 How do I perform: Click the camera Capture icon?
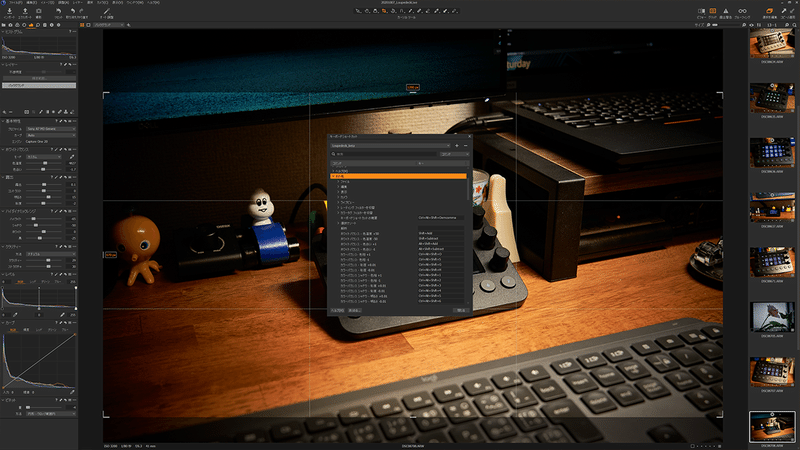[x=38, y=11]
